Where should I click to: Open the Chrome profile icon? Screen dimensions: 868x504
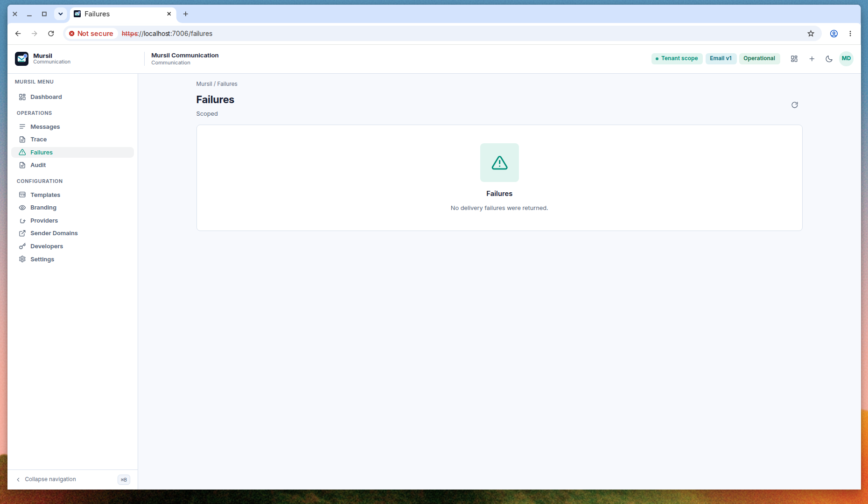click(834, 34)
